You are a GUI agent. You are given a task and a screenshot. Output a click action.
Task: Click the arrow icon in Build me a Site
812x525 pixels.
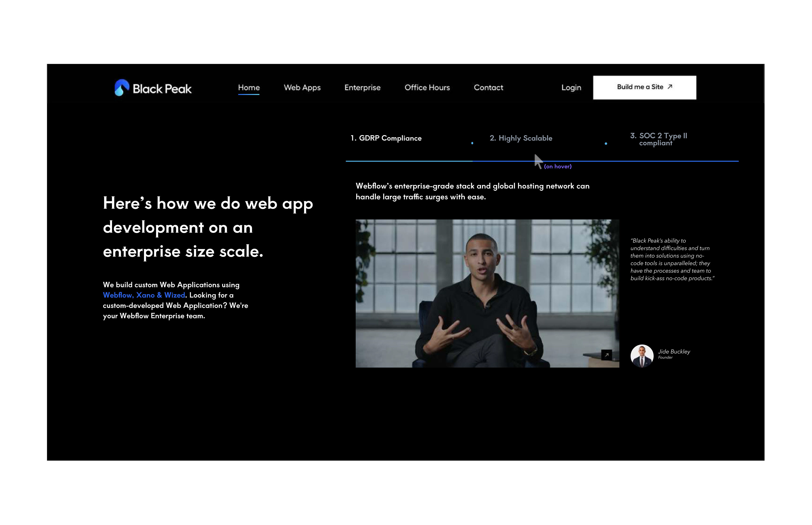click(669, 87)
